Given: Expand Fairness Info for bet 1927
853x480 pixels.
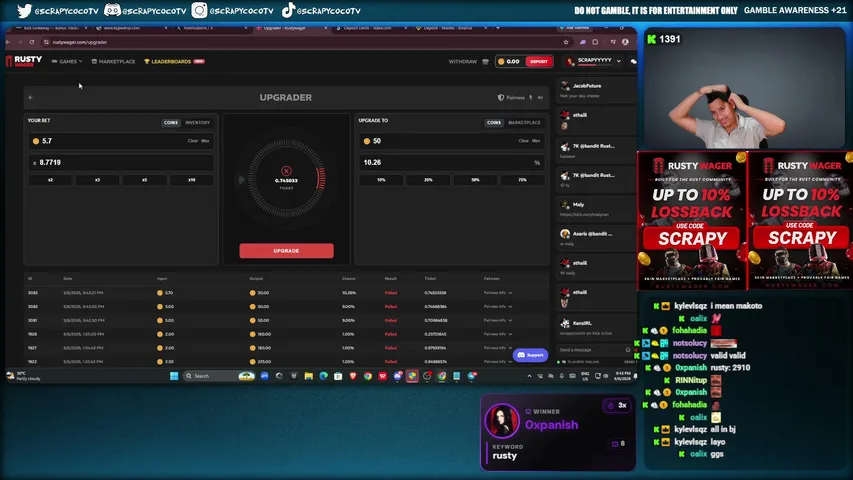Looking at the screenshot, I should point(498,348).
